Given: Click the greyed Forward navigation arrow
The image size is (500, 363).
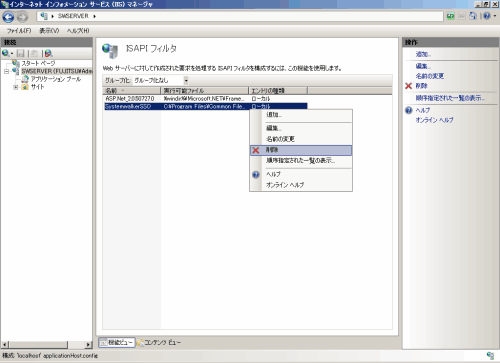Looking at the screenshot, I should [x=22, y=17].
